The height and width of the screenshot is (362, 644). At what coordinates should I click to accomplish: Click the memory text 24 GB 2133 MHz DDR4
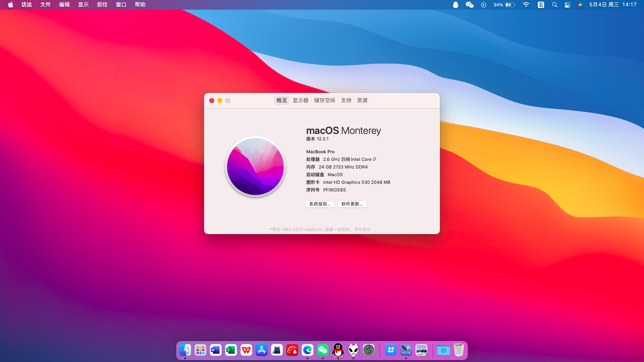[x=343, y=167]
